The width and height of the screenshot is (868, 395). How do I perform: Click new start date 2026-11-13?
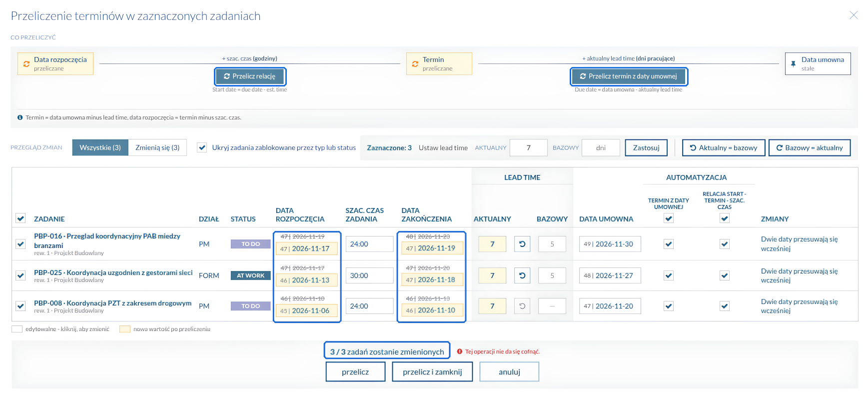tap(307, 280)
